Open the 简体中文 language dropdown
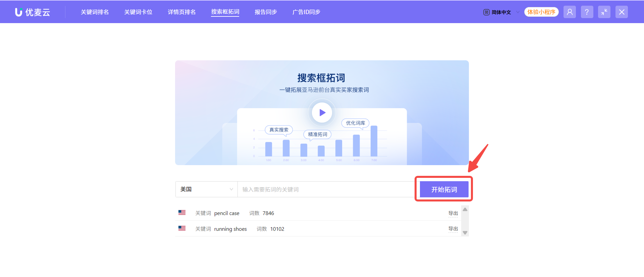 click(x=501, y=12)
